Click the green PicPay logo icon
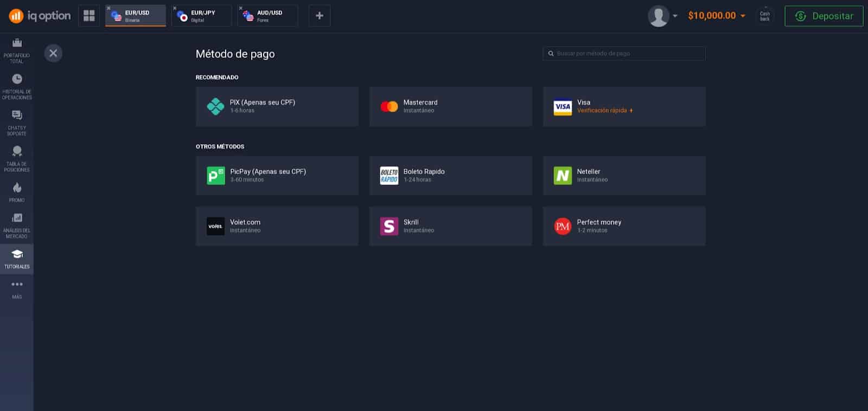The image size is (868, 411). tap(216, 176)
